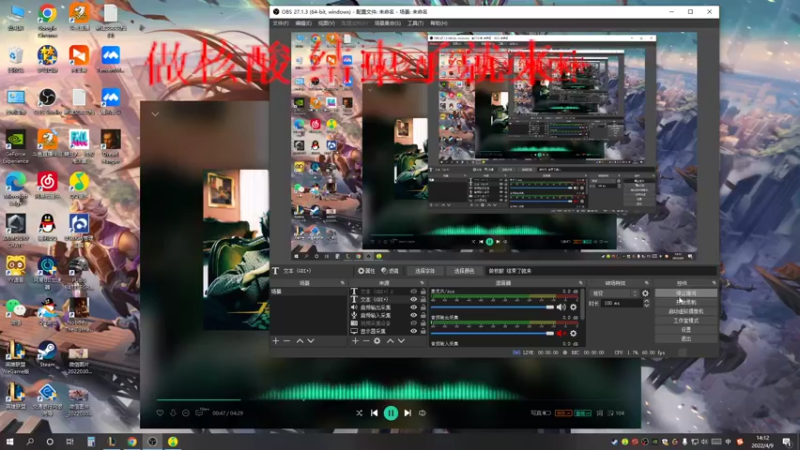This screenshot has width=800, height=450.
Task: Download current song in music player
Action: [x=173, y=413]
